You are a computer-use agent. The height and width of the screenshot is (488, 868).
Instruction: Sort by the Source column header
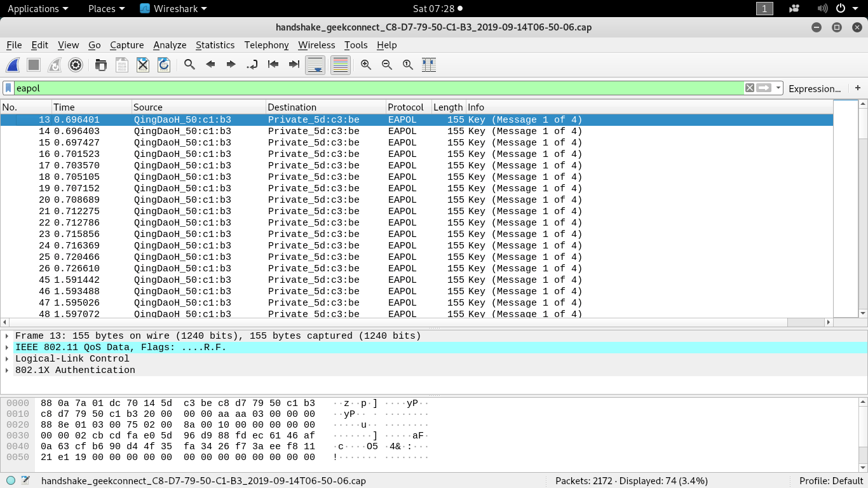tap(199, 107)
